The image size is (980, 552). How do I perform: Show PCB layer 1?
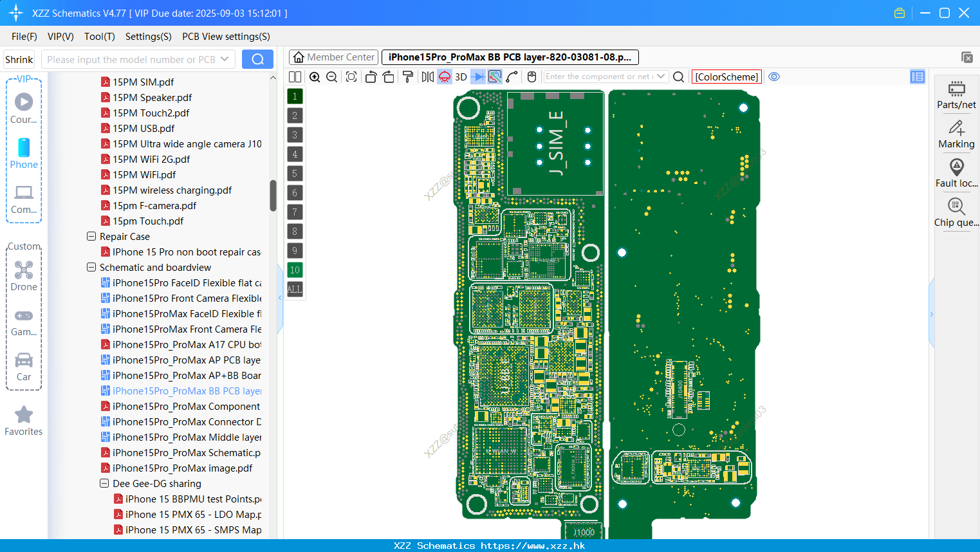click(295, 97)
